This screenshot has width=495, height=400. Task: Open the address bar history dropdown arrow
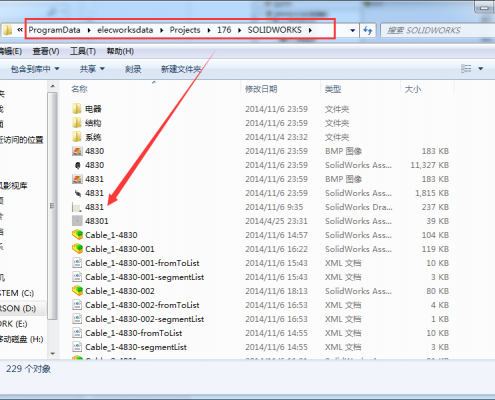click(x=352, y=30)
